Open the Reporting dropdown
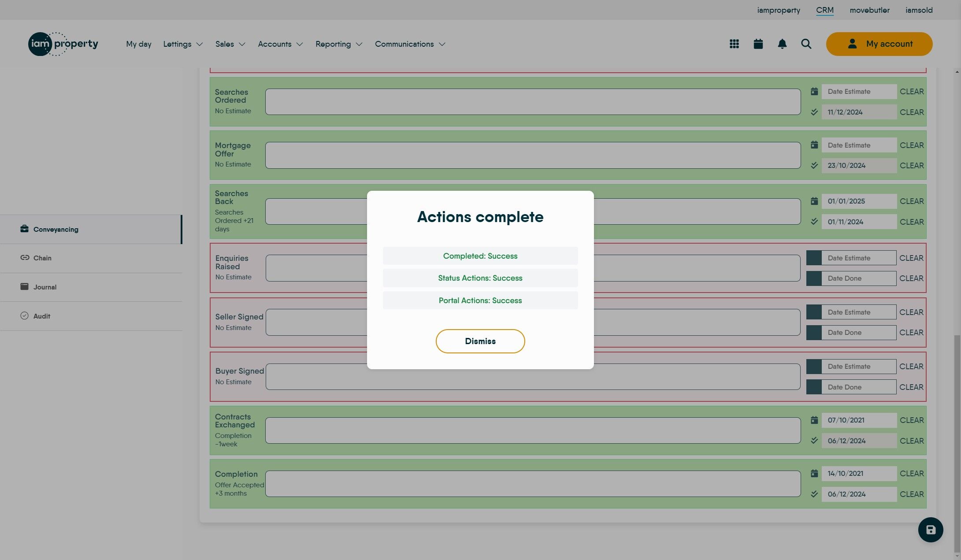This screenshot has height=560, width=961. click(338, 44)
